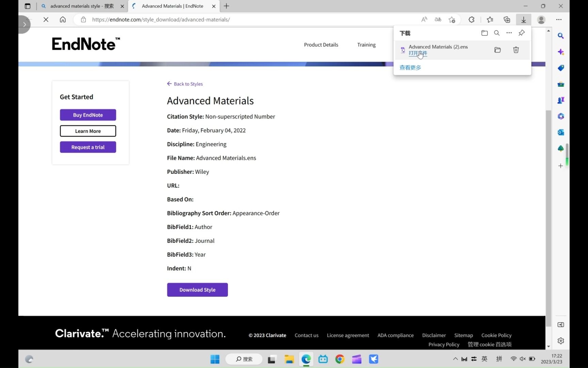Image resolution: width=588 pixels, height=368 pixels.
Task: Open the Windows Start menu
Action: tap(215, 359)
